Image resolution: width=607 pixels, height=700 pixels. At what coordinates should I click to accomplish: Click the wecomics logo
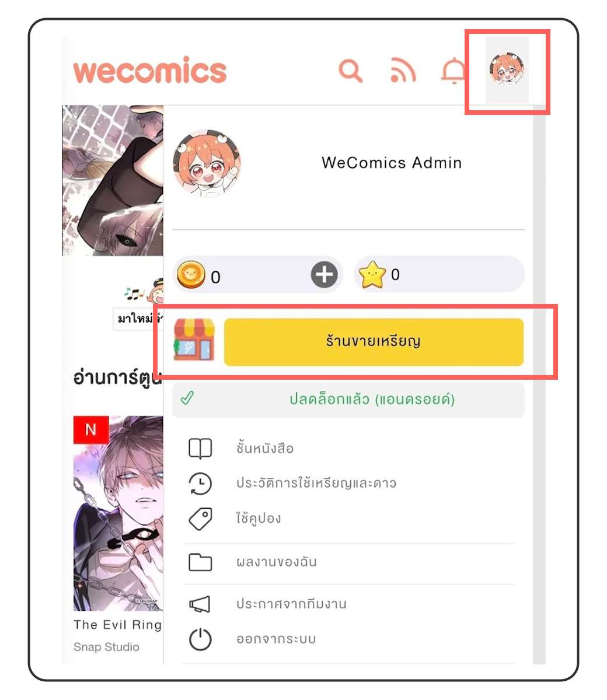click(150, 71)
